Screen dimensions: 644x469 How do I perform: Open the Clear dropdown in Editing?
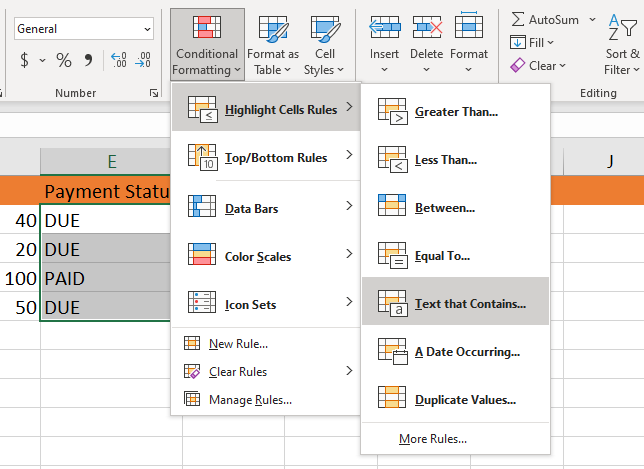[537, 66]
